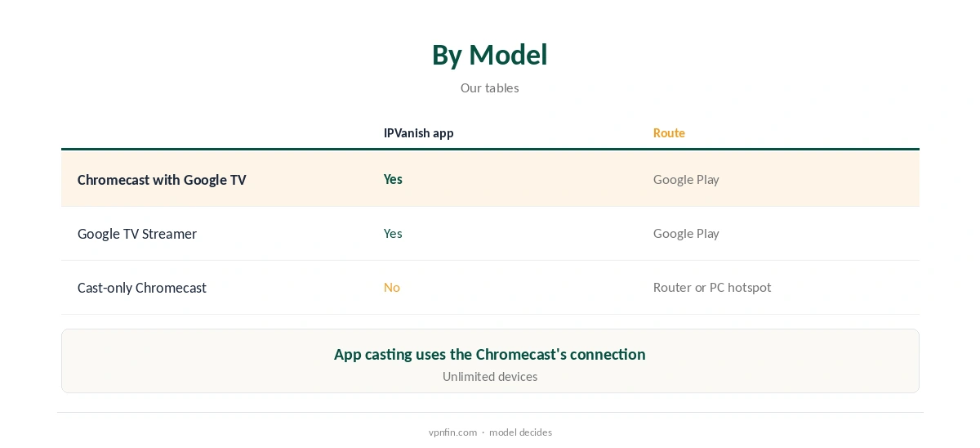Click "App casting uses the Chromecast's connection" text
Viewport: 980px width, 448px height.
coord(490,354)
